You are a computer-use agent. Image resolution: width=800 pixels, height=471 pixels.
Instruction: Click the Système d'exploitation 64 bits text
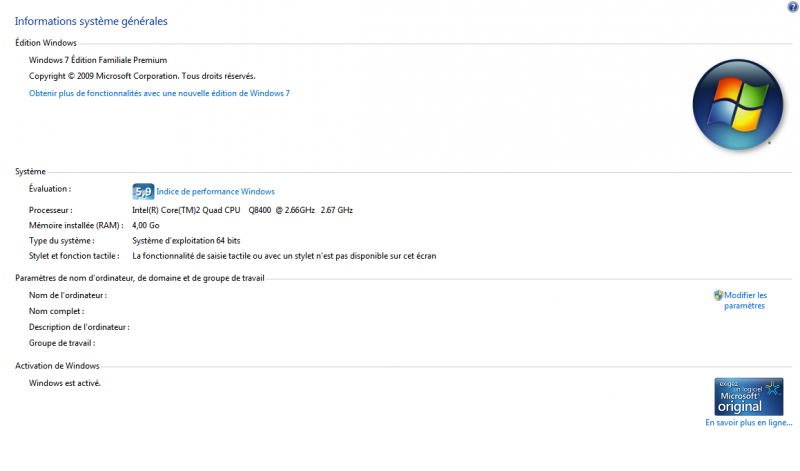[x=186, y=240]
